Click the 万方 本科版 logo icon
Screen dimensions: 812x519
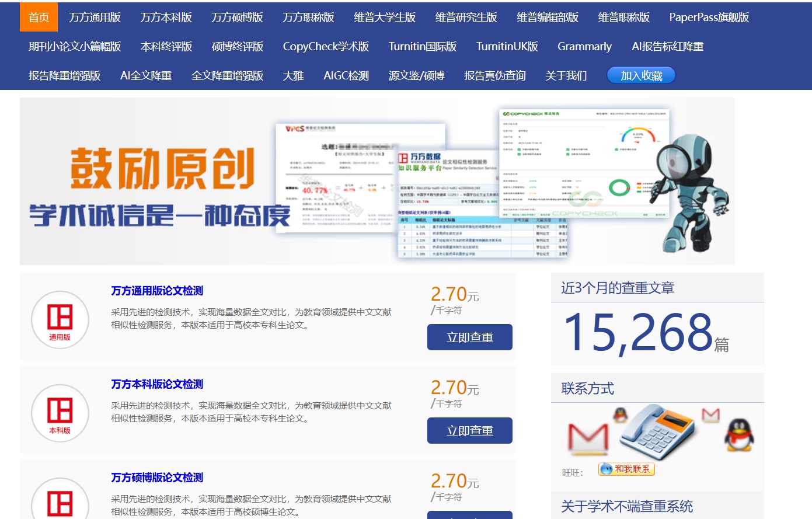click(60, 413)
